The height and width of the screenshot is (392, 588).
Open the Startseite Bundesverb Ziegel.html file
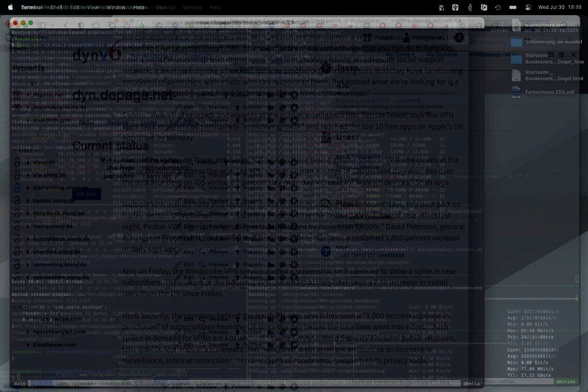[x=548, y=75]
